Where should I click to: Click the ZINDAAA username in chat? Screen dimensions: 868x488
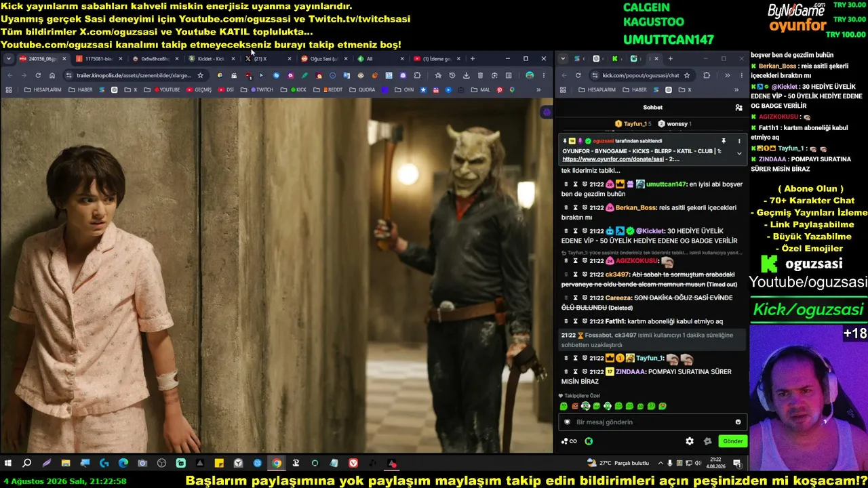(x=631, y=371)
